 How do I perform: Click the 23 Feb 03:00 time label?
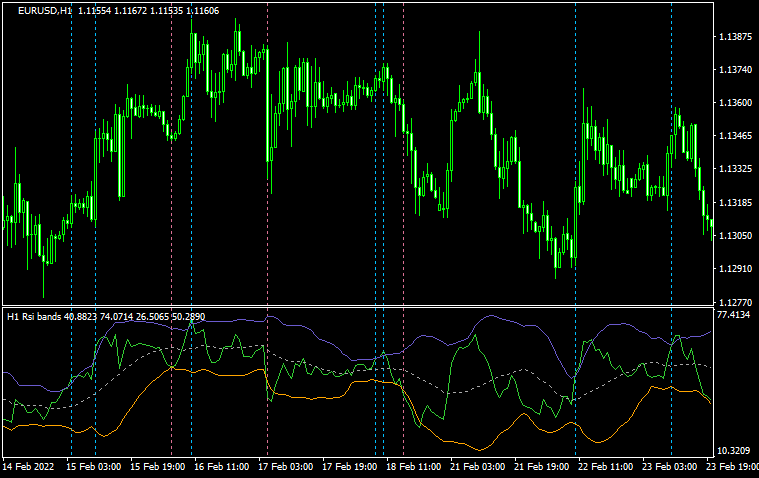click(669, 466)
